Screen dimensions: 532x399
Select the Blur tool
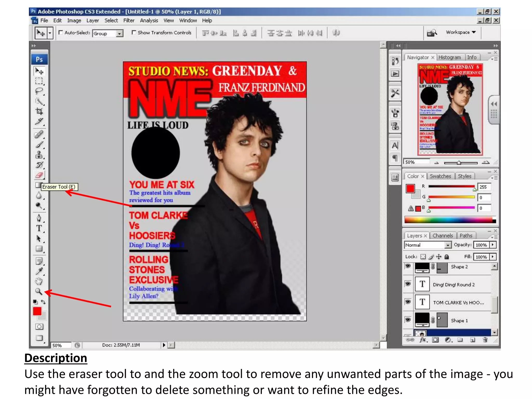coord(39,195)
